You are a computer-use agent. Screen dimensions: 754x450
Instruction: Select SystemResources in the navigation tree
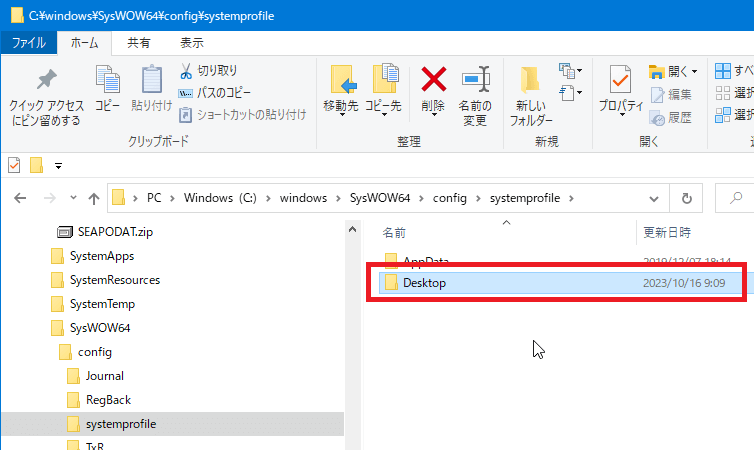(114, 280)
